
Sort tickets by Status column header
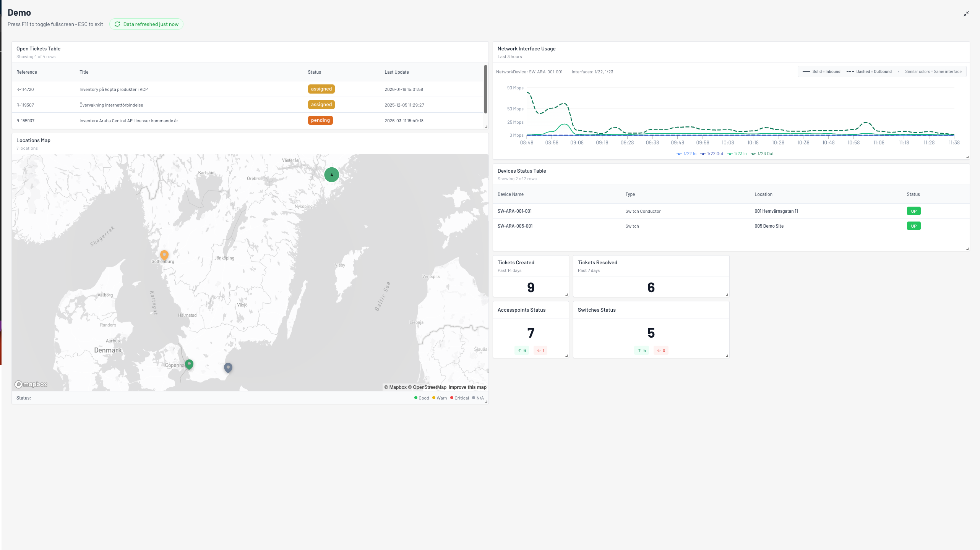(x=314, y=72)
